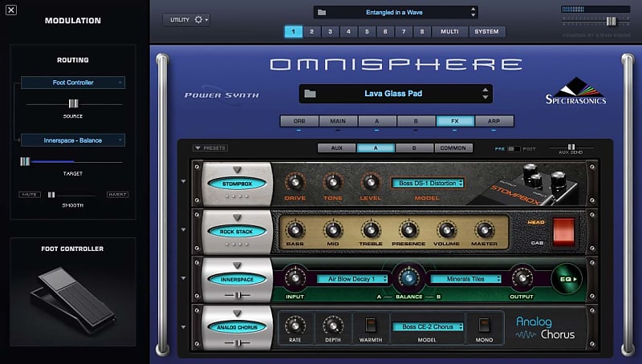642x364 pixels.
Task: Open the Innerspace EQ page button
Action: pyautogui.click(x=567, y=279)
